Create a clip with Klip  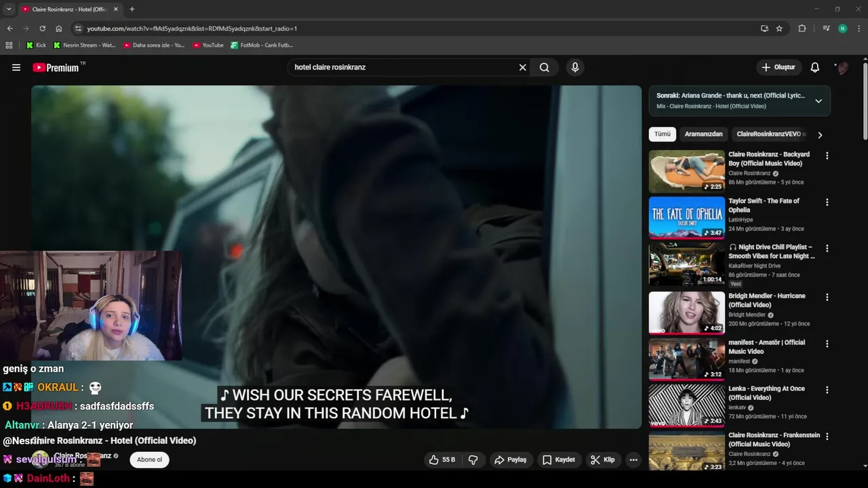coord(603,460)
